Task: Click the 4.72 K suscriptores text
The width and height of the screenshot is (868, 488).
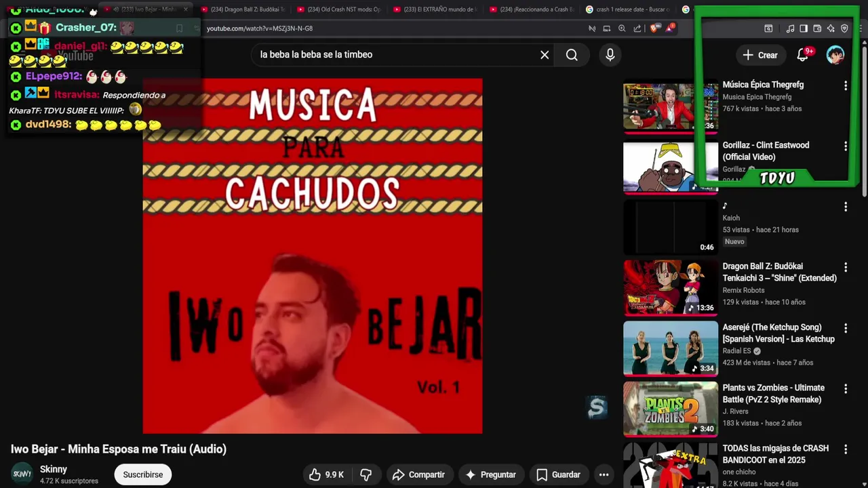Action: tap(69, 481)
